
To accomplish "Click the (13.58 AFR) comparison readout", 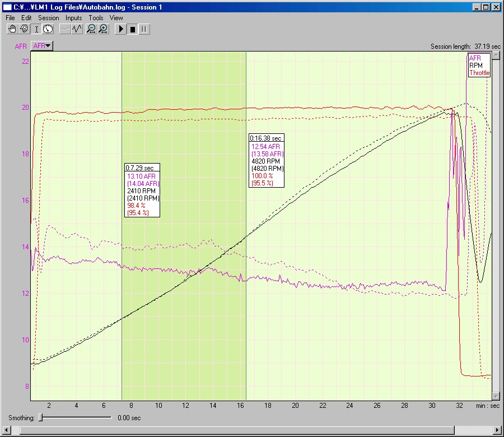I will pyautogui.click(x=268, y=154).
